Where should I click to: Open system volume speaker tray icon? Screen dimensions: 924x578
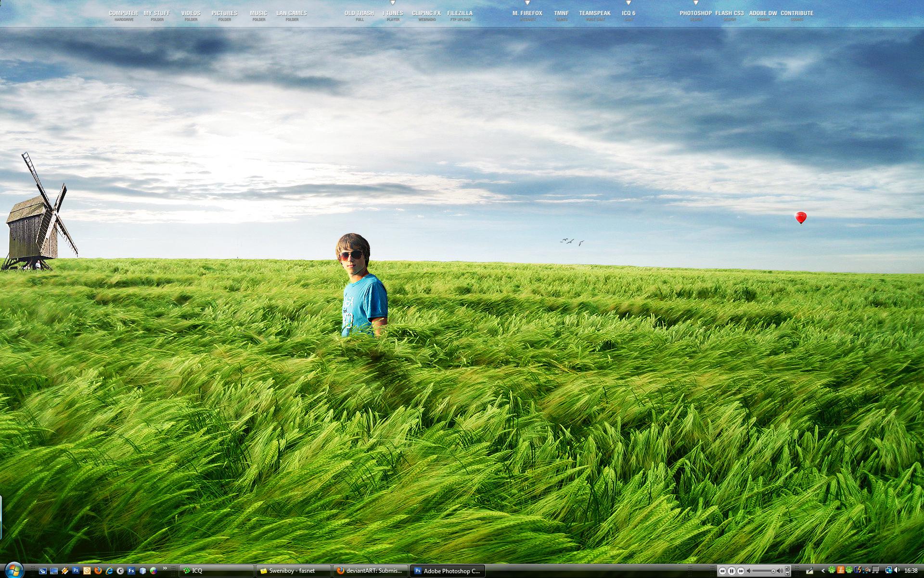pos(897,570)
